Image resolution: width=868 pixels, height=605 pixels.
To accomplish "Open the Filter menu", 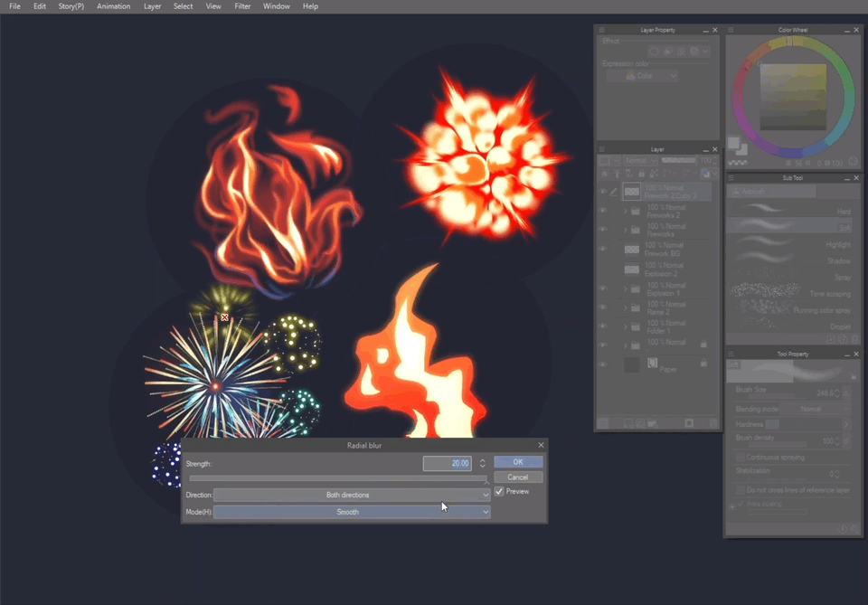I will pyautogui.click(x=242, y=6).
